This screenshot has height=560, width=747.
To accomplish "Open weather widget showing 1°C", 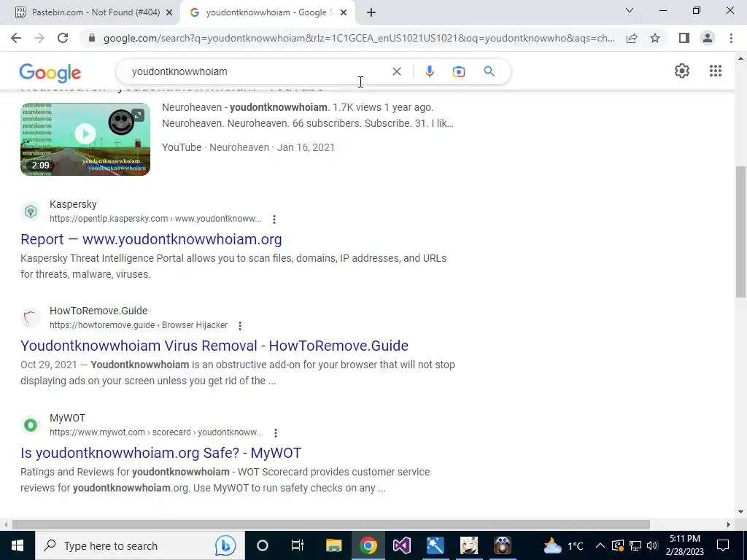I will pos(564,545).
